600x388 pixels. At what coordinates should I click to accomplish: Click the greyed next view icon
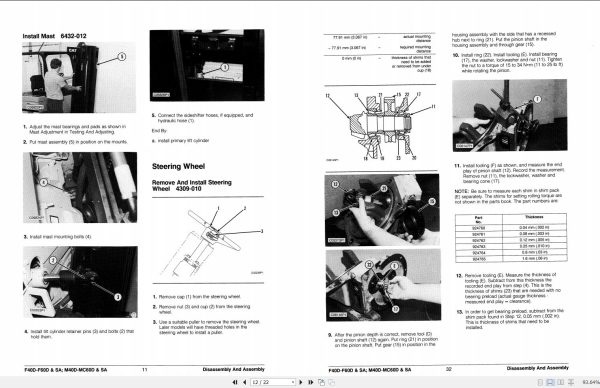tap(332, 382)
